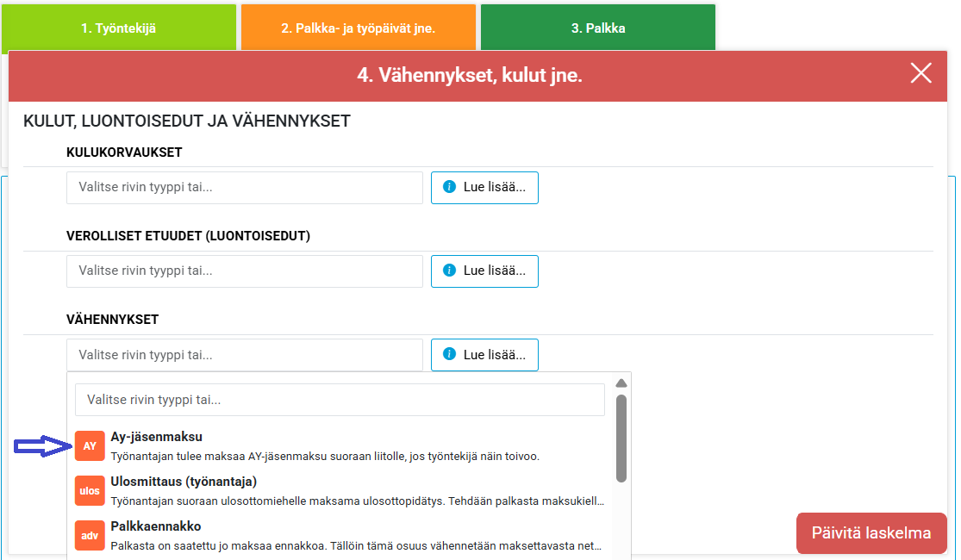Click the search field inside dropdown list
This screenshot has width=961, height=560.
coord(340,400)
